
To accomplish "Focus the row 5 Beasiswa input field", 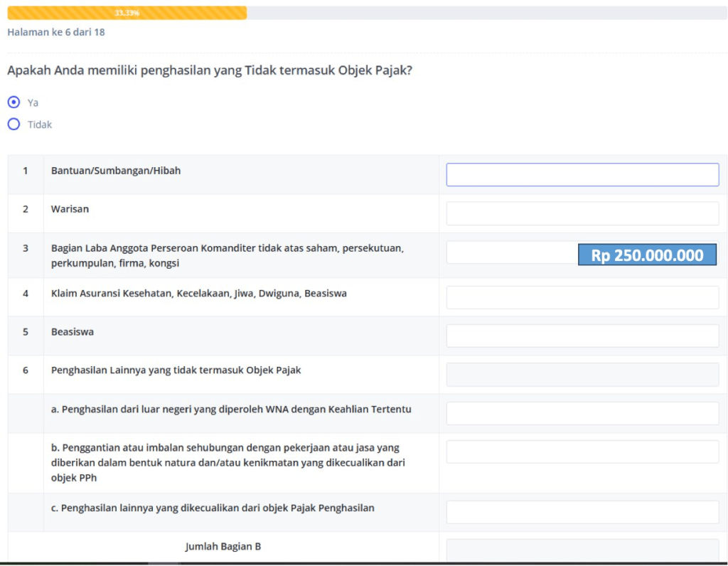I will [582, 336].
